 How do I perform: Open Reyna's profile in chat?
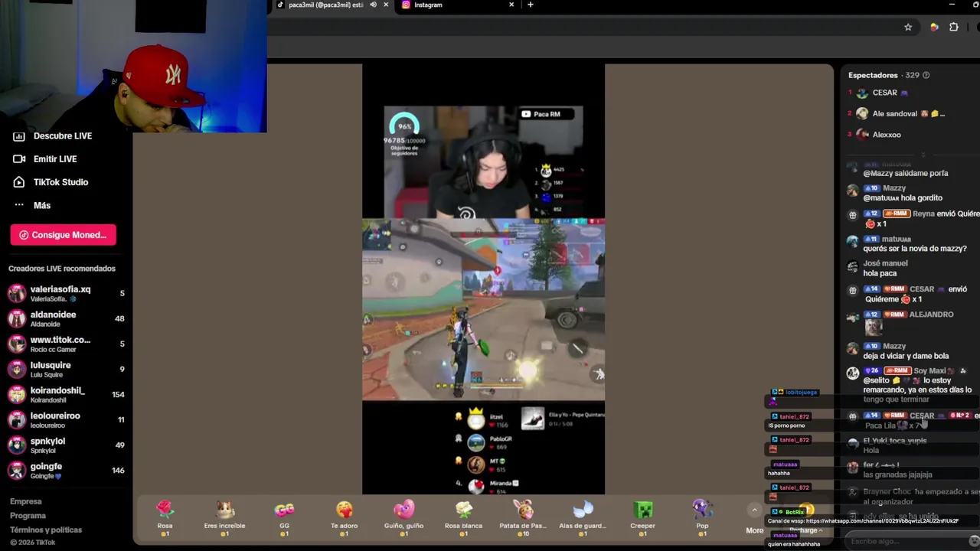[x=923, y=214]
